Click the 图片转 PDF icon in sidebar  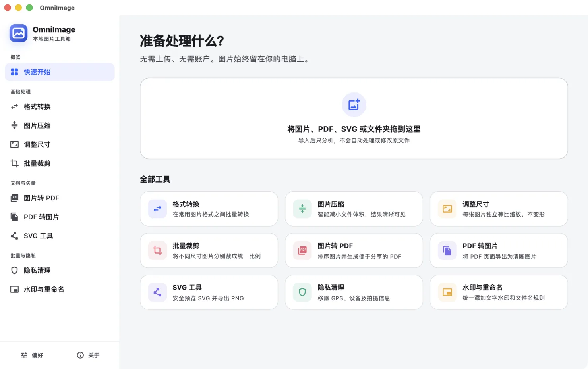tap(14, 198)
